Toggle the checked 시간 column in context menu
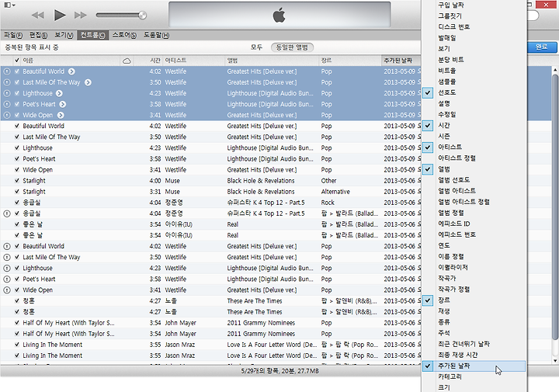559x392 pixels. click(x=474, y=126)
